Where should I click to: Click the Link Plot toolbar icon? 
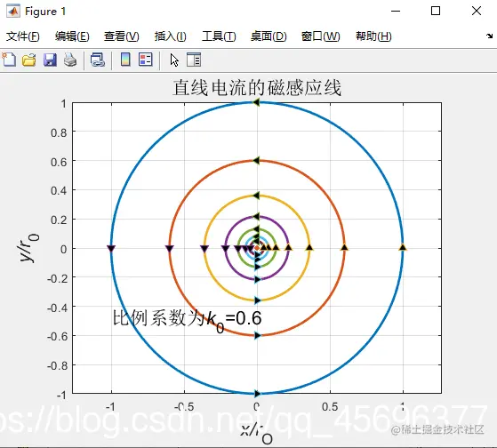click(x=97, y=60)
